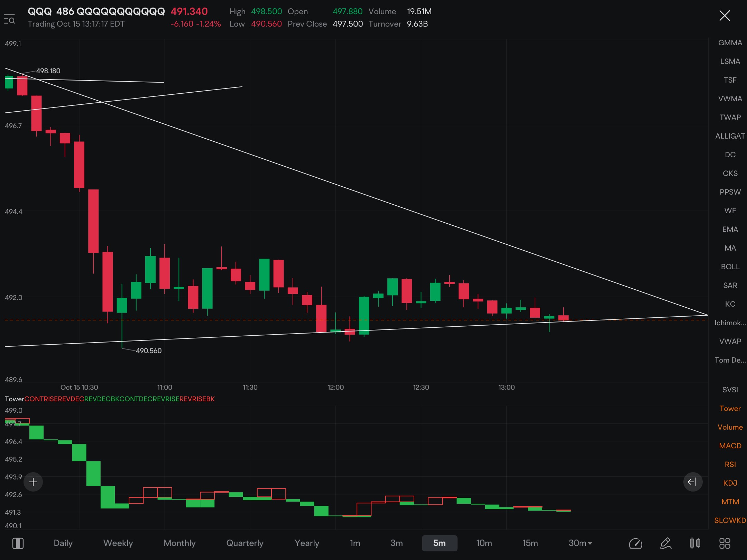The height and width of the screenshot is (560, 747).
Task: Toggle GMMA overlay indicator
Action: click(730, 43)
